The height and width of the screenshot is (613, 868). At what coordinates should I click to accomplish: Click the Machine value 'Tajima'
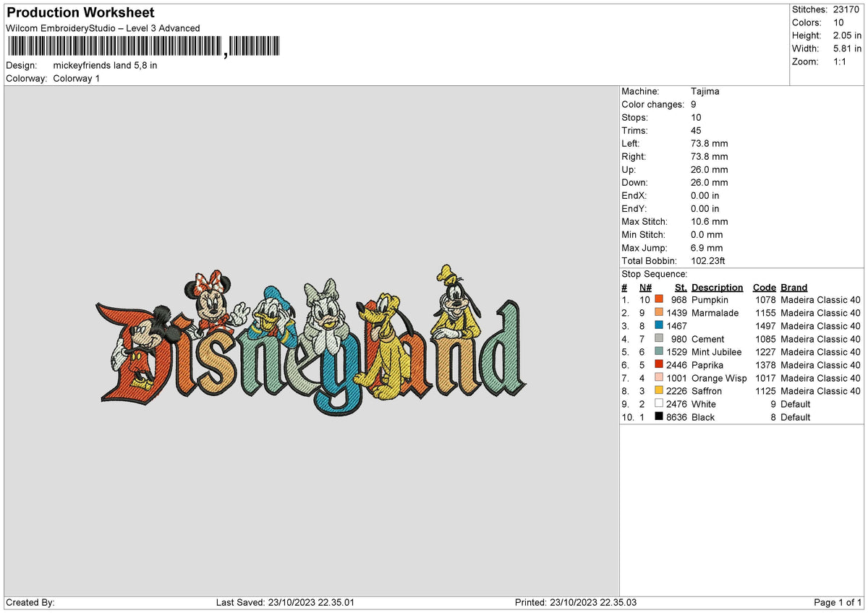click(705, 91)
